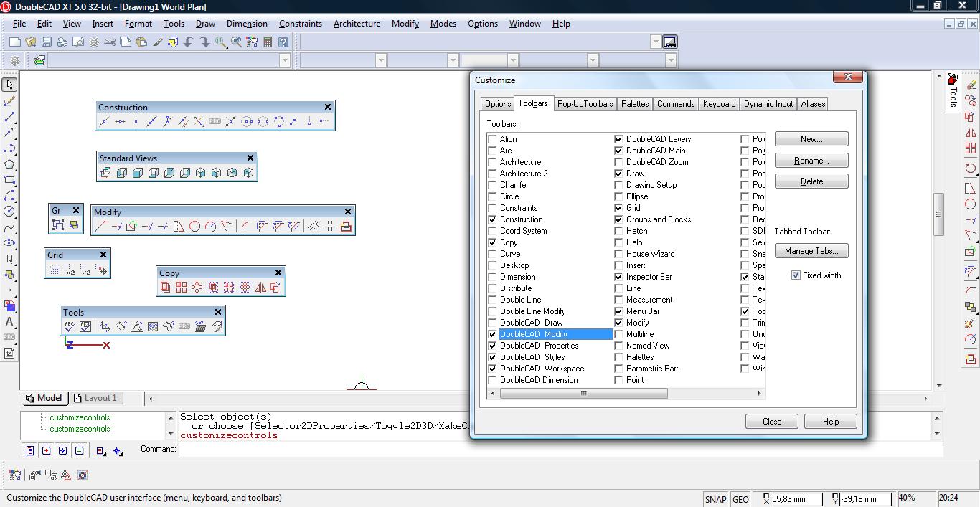Click the calculator icon in the toolbar
The height and width of the screenshot is (507, 980).
point(268,42)
